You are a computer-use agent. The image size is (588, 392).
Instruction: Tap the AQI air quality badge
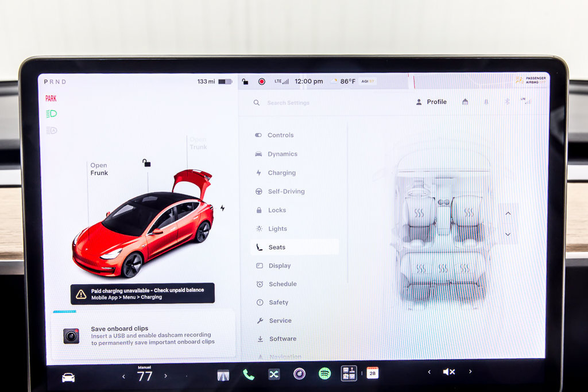(x=367, y=81)
